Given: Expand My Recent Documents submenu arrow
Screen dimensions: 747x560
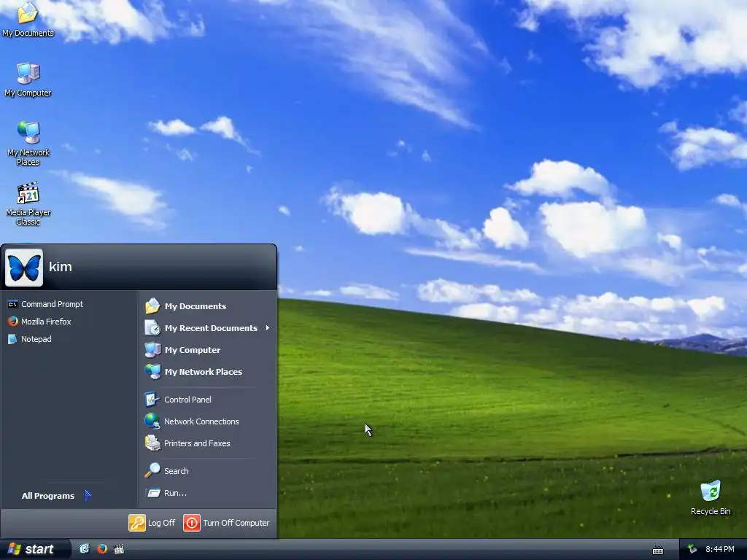Looking at the screenshot, I should 268,327.
